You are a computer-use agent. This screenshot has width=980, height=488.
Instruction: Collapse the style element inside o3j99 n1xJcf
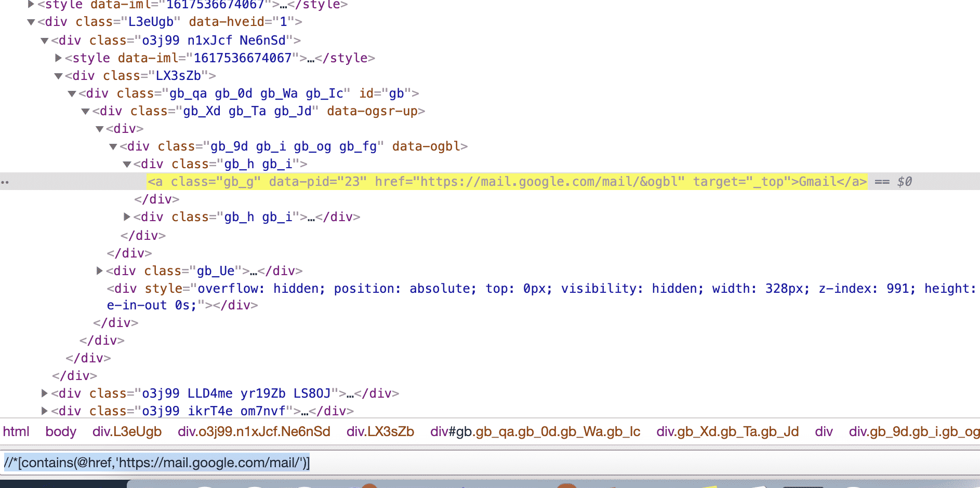tap(58, 58)
